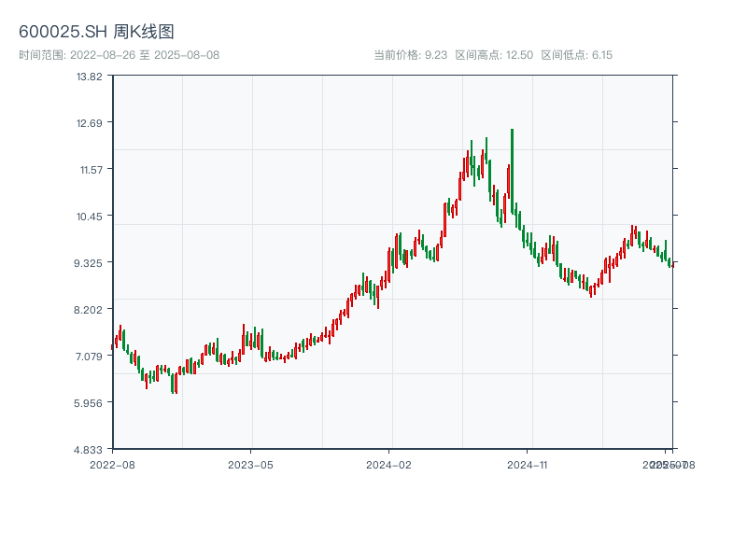Click y-axis value 7.079
Image resolution: width=747 pixels, height=560 pixels.
pyautogui.click(x=89, y=357)
